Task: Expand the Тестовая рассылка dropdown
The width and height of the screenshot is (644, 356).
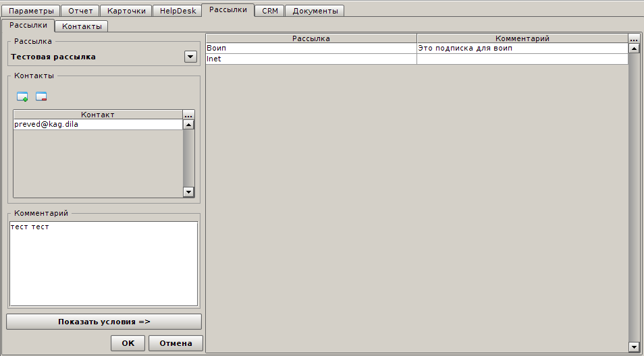Action: click(x=190, y=57)
